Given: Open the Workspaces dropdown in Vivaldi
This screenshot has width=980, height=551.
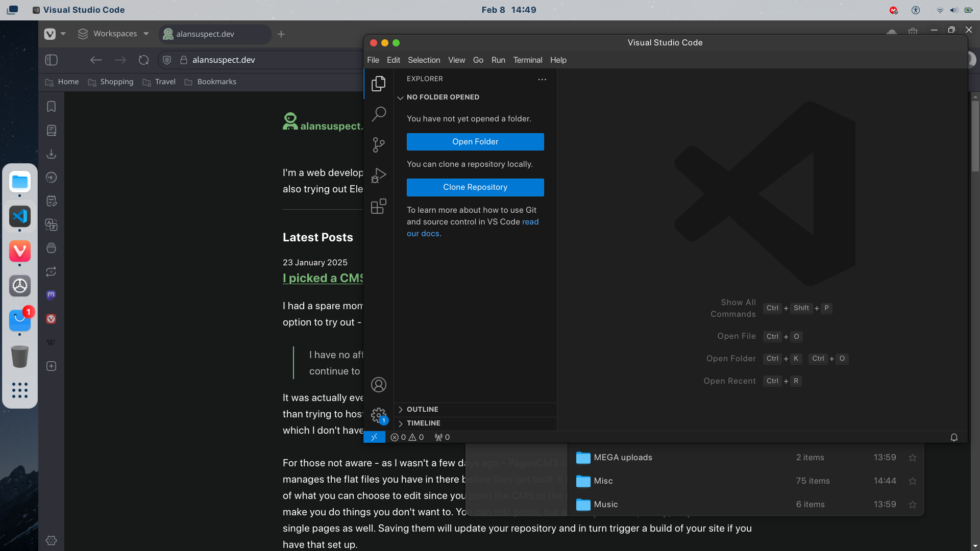Looking at the screenshot, I should 113,34.
